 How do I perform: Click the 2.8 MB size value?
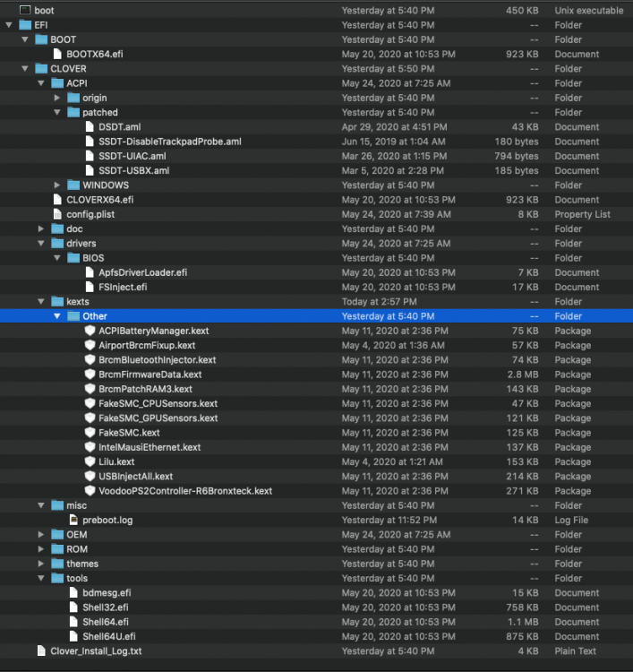pos(523,375)
